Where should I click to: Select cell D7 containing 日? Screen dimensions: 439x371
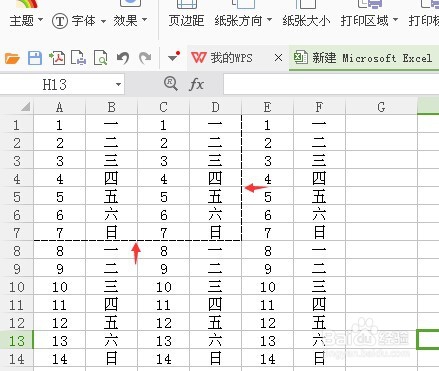click(215, 233)
